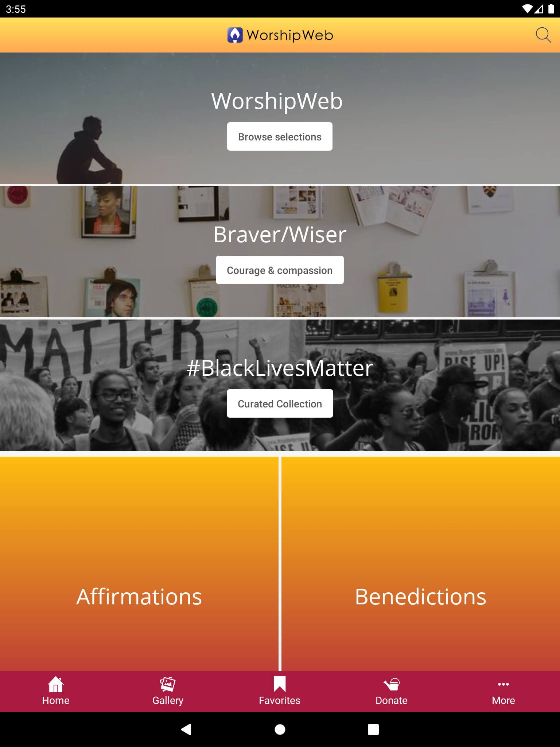Screen dimensions: 560x747
Task: Open search with the magnifier icon
Action: [x=543, y=35]
